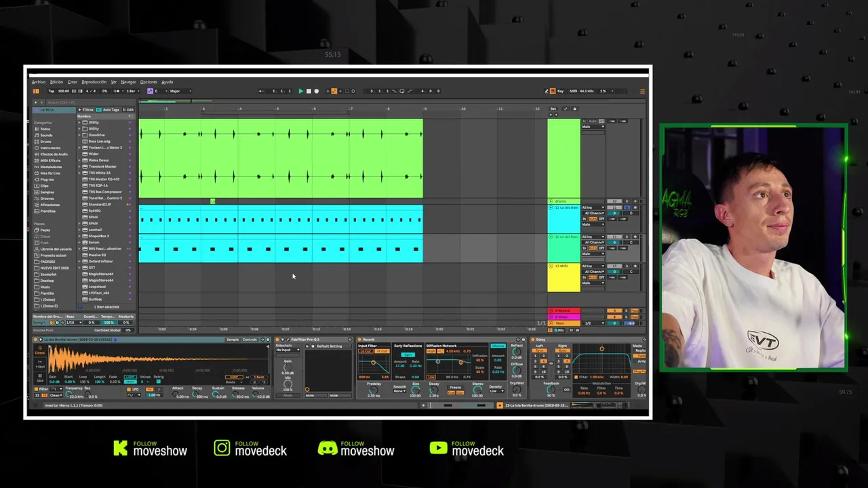Click the orange menu icon at top right
Screen dimensions: 868x488
tap(642, 91)
